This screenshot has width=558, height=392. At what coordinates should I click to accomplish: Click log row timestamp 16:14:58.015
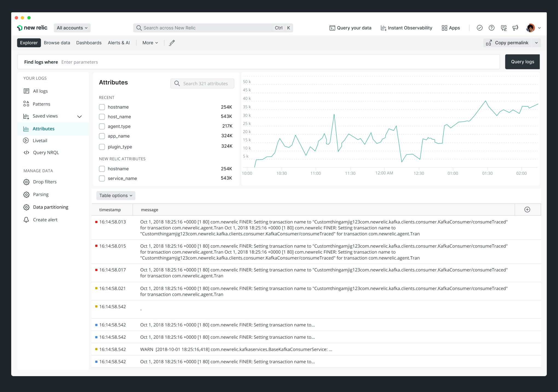tap(112, 246)
